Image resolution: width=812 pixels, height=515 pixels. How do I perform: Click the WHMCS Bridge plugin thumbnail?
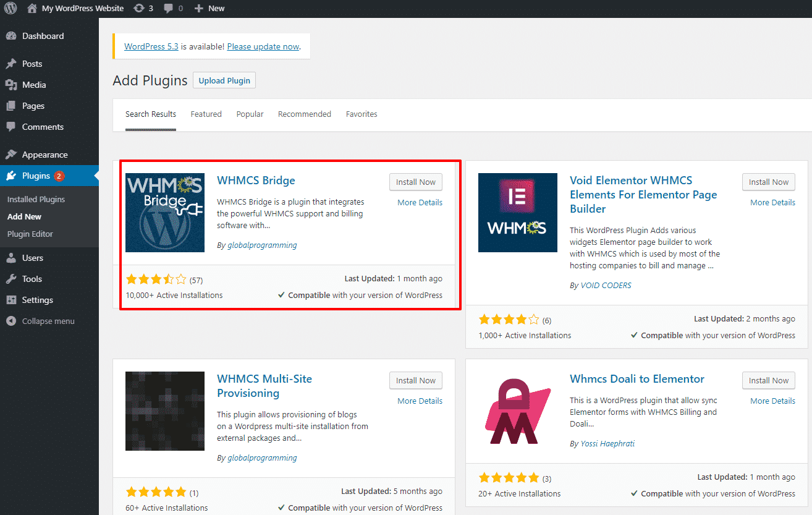tap(164, 213)
